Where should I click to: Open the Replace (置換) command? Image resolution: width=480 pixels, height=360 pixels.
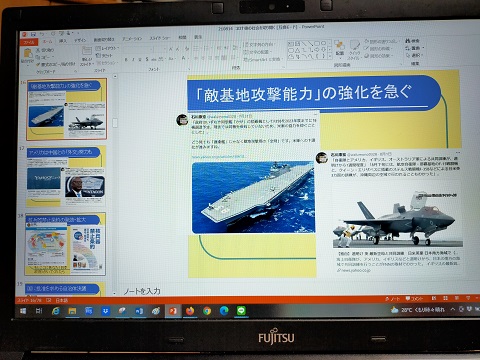pyautogui.click(x=414, y=48)
